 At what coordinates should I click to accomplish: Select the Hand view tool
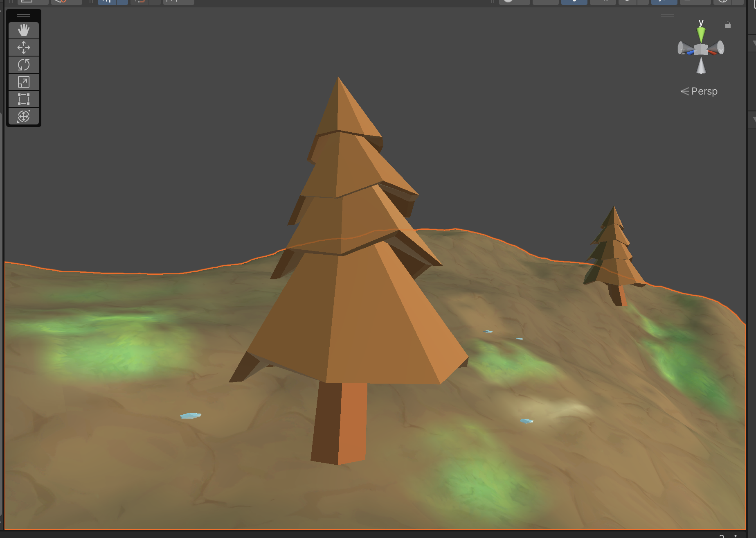(x=24, y=30)
